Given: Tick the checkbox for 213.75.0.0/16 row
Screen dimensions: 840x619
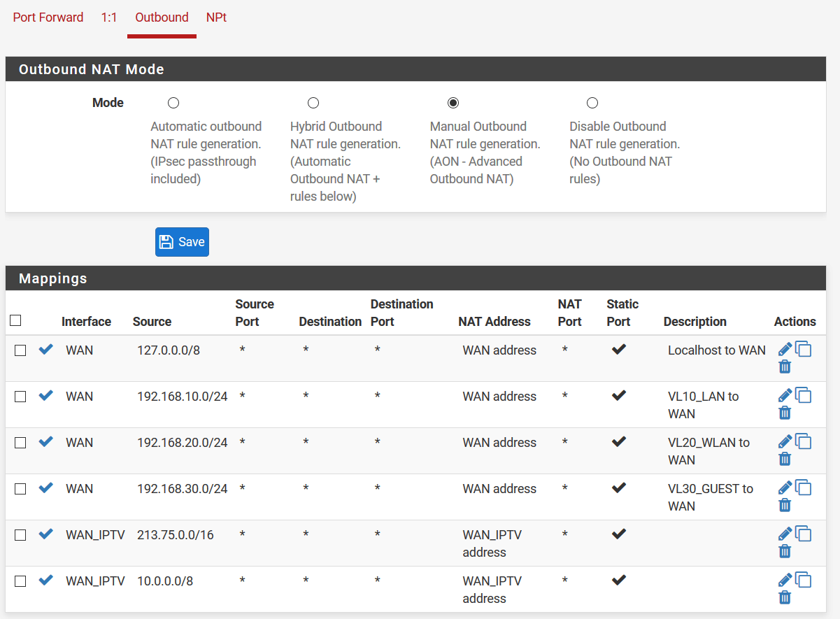Looking at the screenshot, I should click(x=20, y=535).
